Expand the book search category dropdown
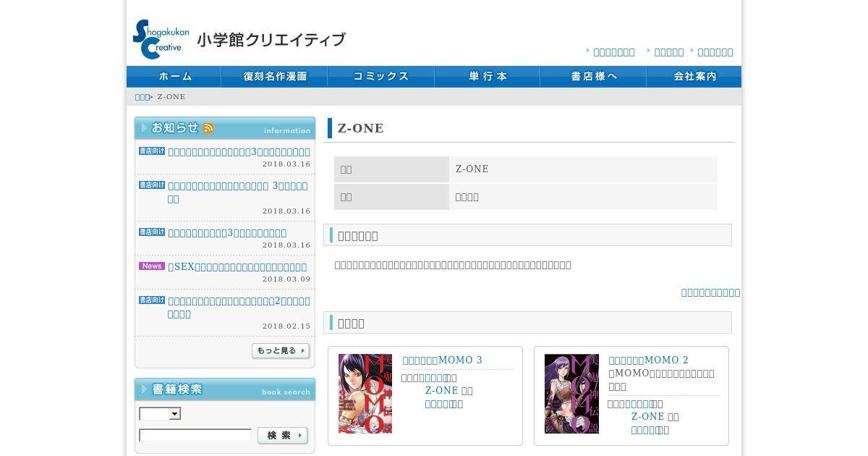Screen dimensions: 868x456 point(160,414)
